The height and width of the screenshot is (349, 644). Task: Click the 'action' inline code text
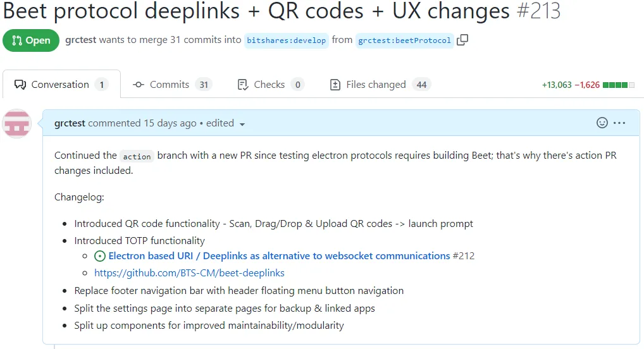[x=137, y=156]
